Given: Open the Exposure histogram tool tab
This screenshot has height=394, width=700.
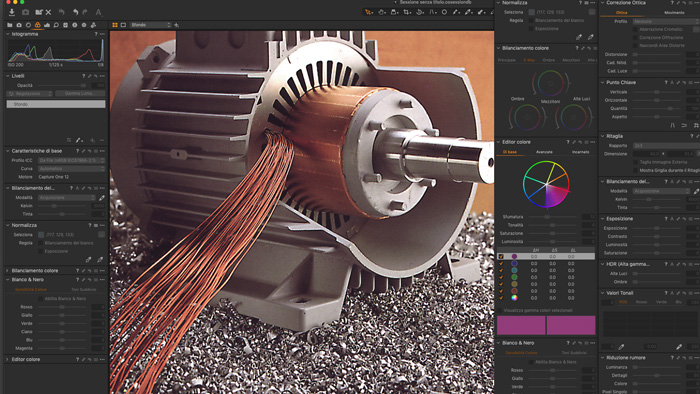Looking at the screenshot, I should pyautogui.click(x=47, y=25).
